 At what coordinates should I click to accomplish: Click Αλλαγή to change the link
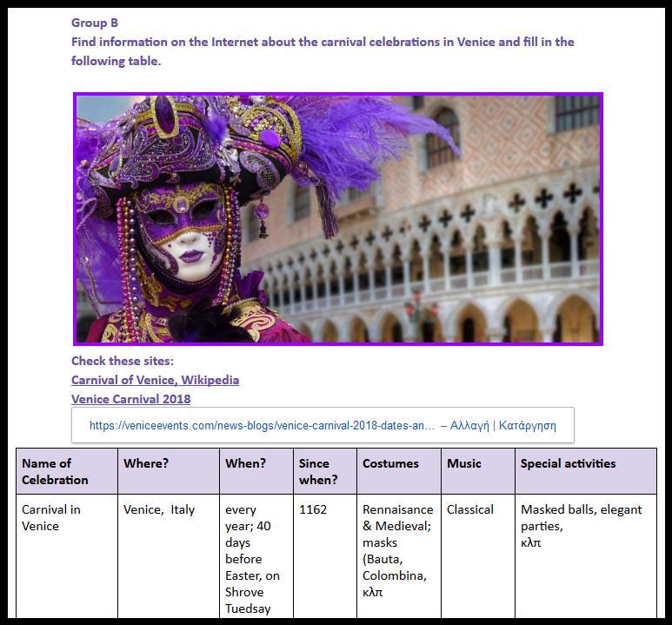pos(469,425)
